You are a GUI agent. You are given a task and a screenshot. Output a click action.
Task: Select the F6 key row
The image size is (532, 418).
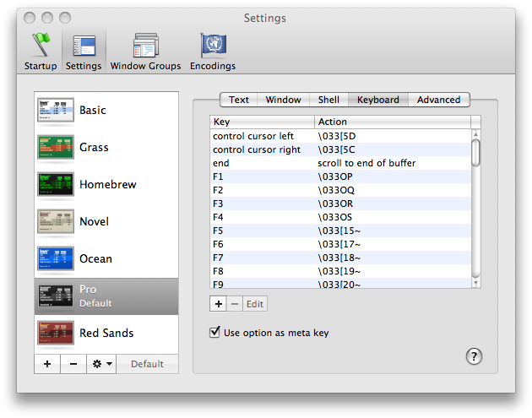click(x=340, y=244)
